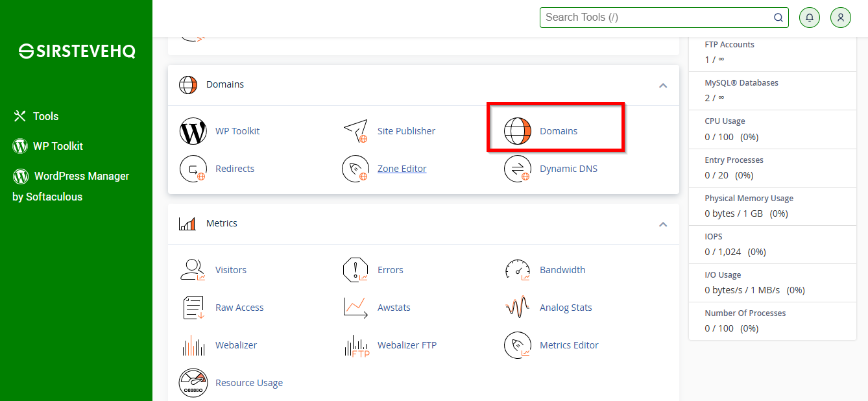Open the Visitors icon
868x401 pixels.
coord(193,270)
